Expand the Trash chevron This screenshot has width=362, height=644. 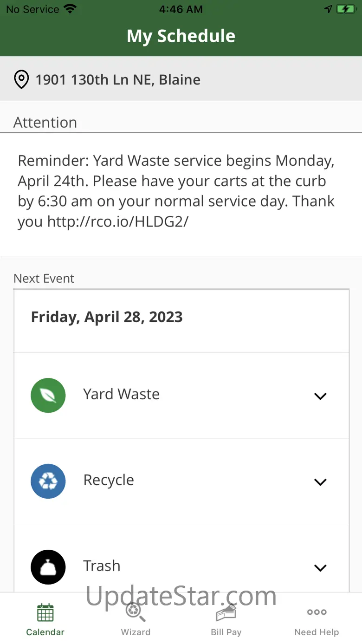pos(320,568)
